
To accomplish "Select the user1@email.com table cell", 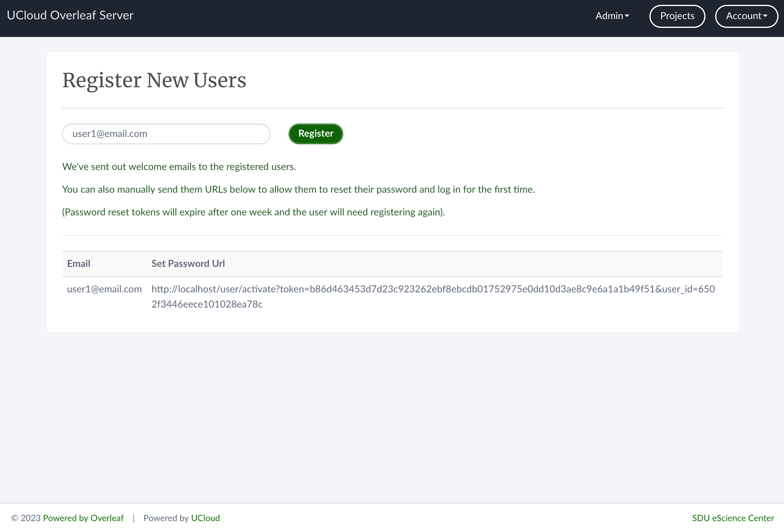I will (104, 289).
